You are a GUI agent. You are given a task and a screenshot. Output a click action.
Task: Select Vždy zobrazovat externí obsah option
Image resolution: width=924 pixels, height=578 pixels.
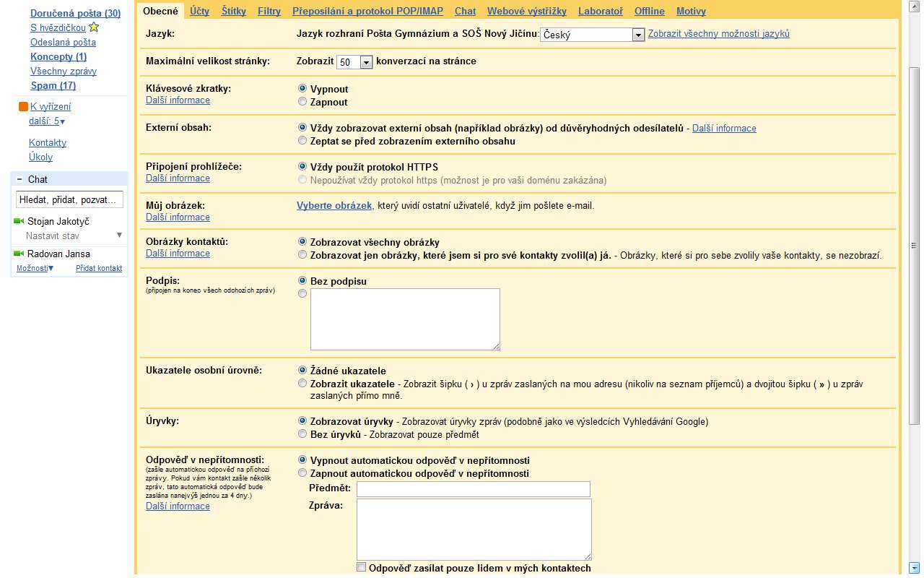[302, 128]
